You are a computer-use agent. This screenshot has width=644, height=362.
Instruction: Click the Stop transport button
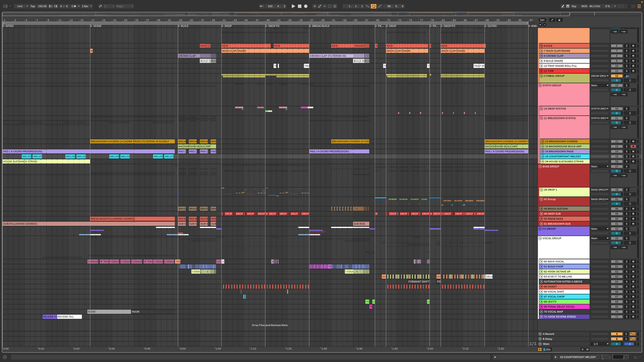299,6
